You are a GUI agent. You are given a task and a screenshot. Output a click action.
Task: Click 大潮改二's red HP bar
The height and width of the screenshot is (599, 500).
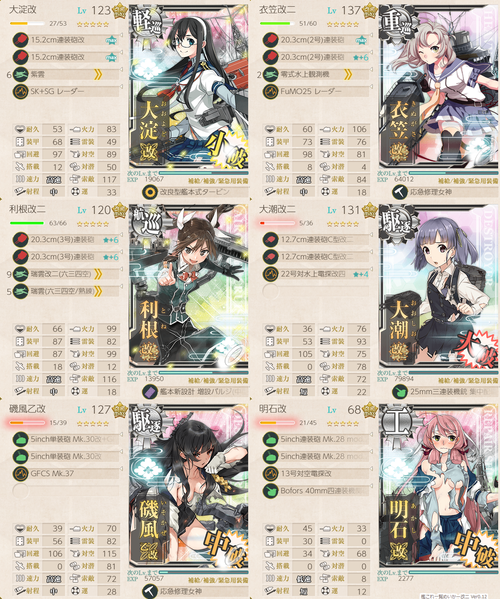pos(277,223)
